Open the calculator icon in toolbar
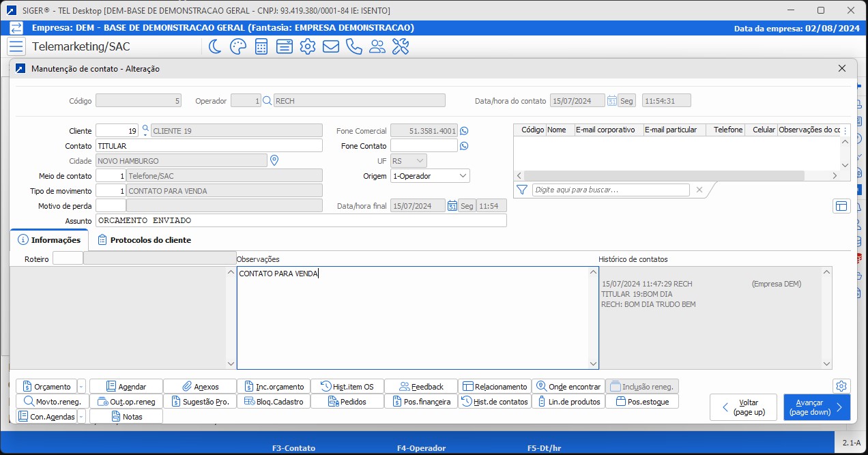This screenshot has height=455, width=868. coord(261,46)
